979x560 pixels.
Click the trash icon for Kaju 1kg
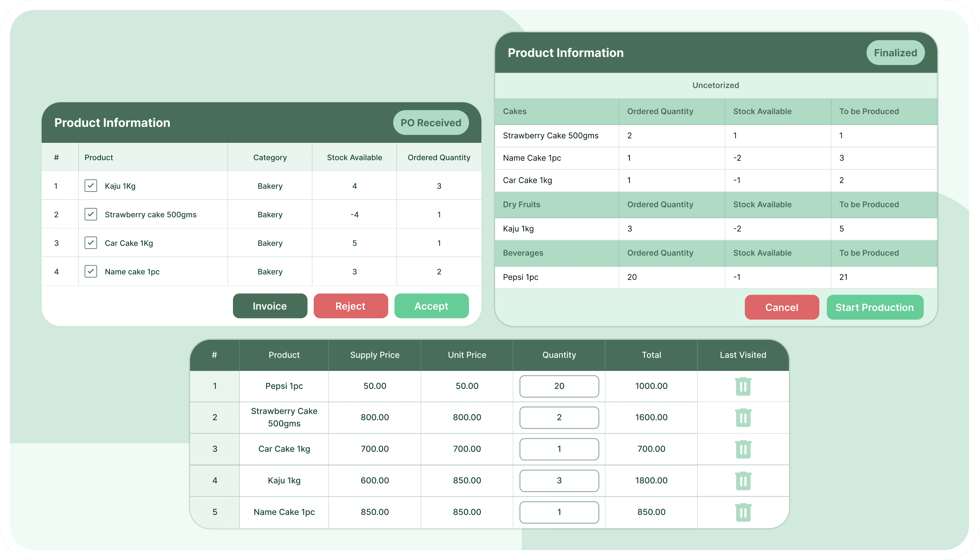[743, 481]
